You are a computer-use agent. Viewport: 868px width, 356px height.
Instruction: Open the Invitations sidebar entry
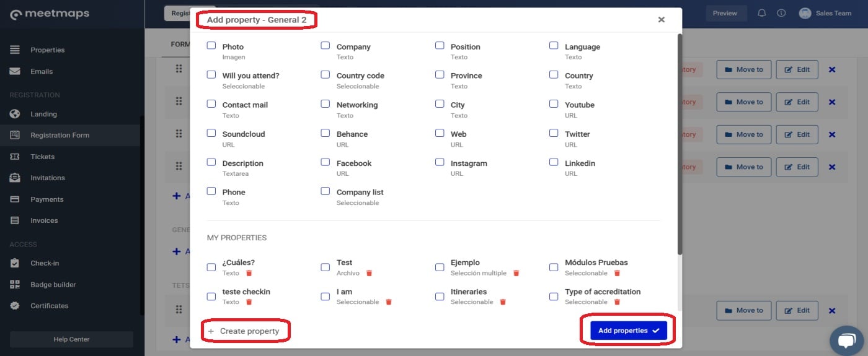48,178
